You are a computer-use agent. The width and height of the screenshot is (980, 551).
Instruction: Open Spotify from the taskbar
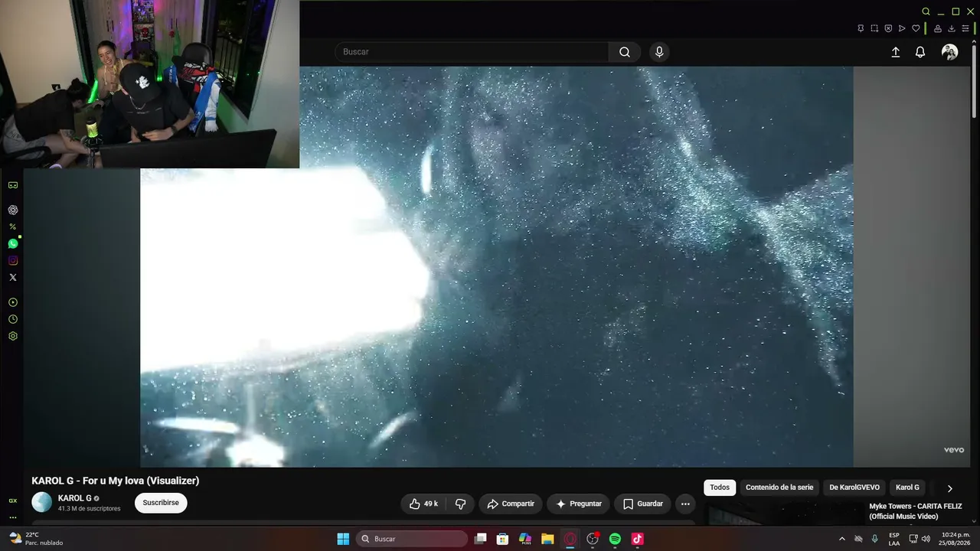(x=615, y=539)
